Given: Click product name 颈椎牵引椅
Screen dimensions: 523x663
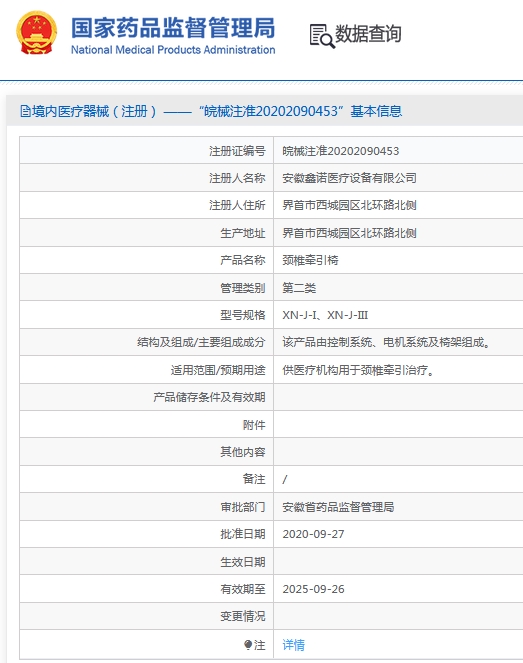Looking at the screenshot, I should 310,260.
